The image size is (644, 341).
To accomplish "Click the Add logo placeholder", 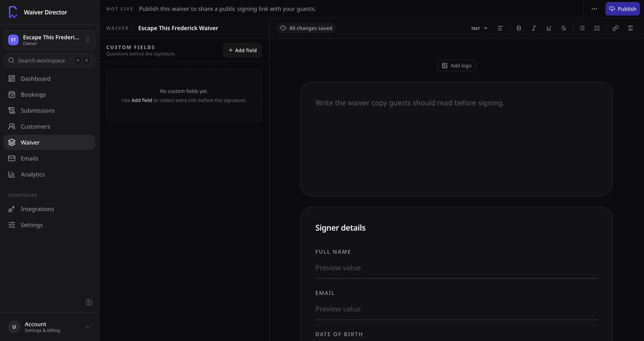I will tap(456, 66).
